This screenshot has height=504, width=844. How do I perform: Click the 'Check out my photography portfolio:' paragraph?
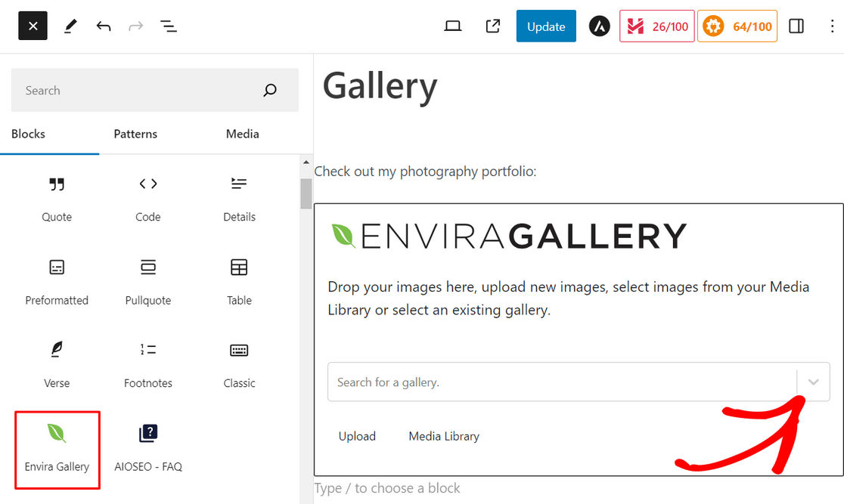pyautogui.click(x=425, y=171)
